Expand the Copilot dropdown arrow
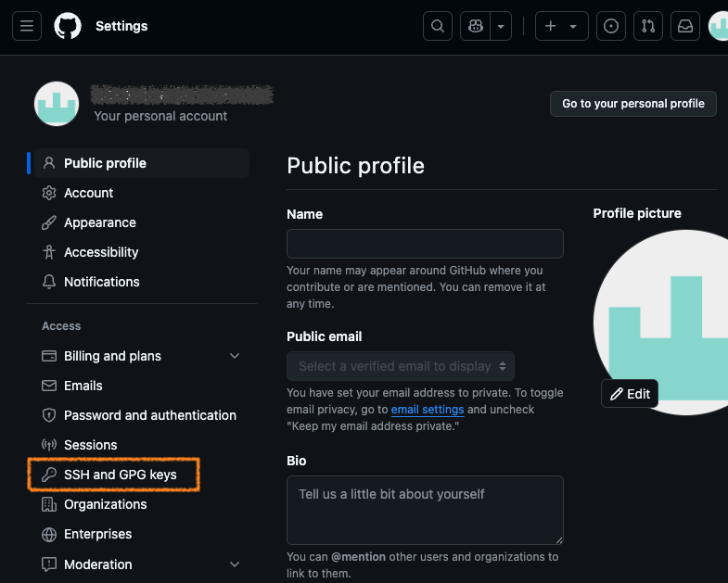Viewport: 728px width, 583px height. point(501,26)
